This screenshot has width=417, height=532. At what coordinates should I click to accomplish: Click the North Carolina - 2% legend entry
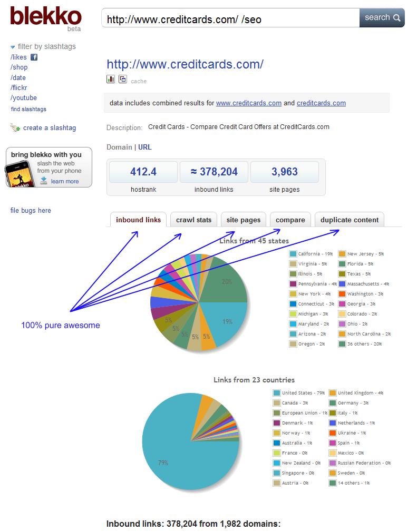tap(365, 334)
